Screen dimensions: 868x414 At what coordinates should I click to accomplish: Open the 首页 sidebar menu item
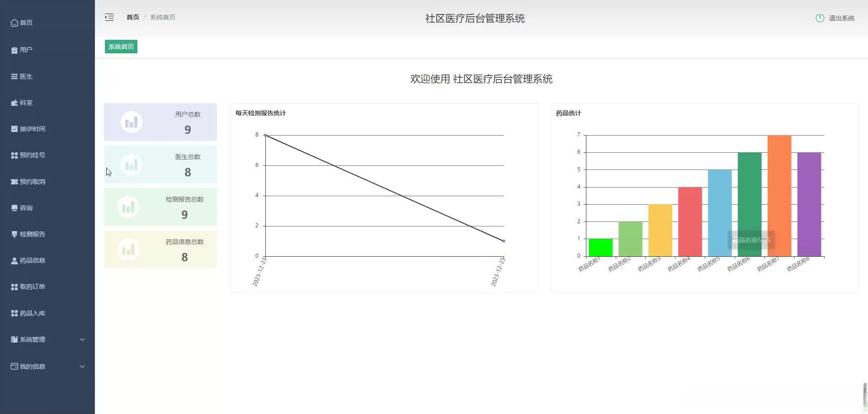[47, 23]
